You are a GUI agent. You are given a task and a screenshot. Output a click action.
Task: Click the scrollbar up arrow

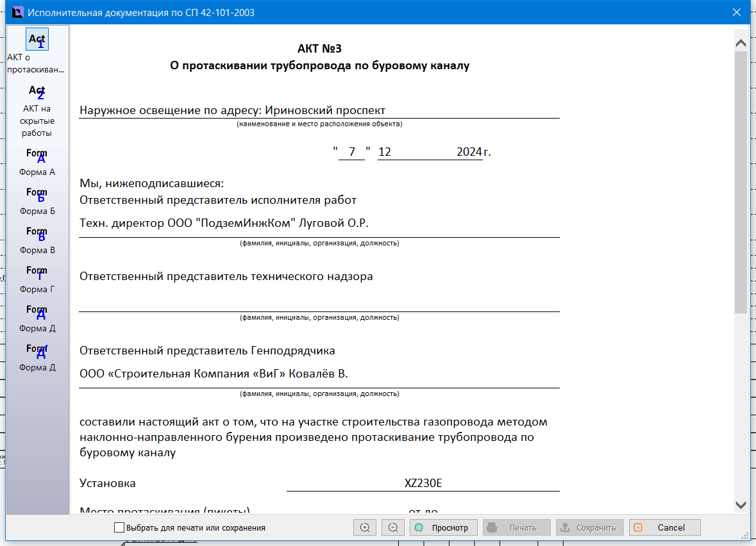(x=741, y=44)
